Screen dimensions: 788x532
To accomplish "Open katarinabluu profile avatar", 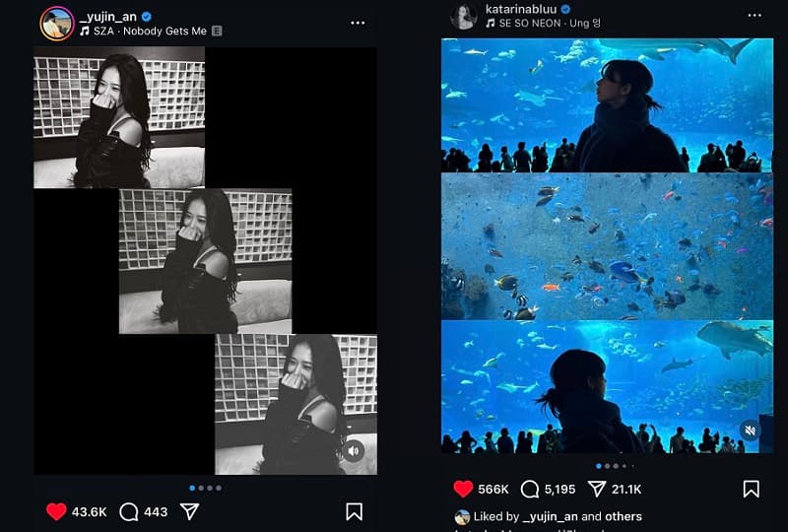I will (464, 16).
